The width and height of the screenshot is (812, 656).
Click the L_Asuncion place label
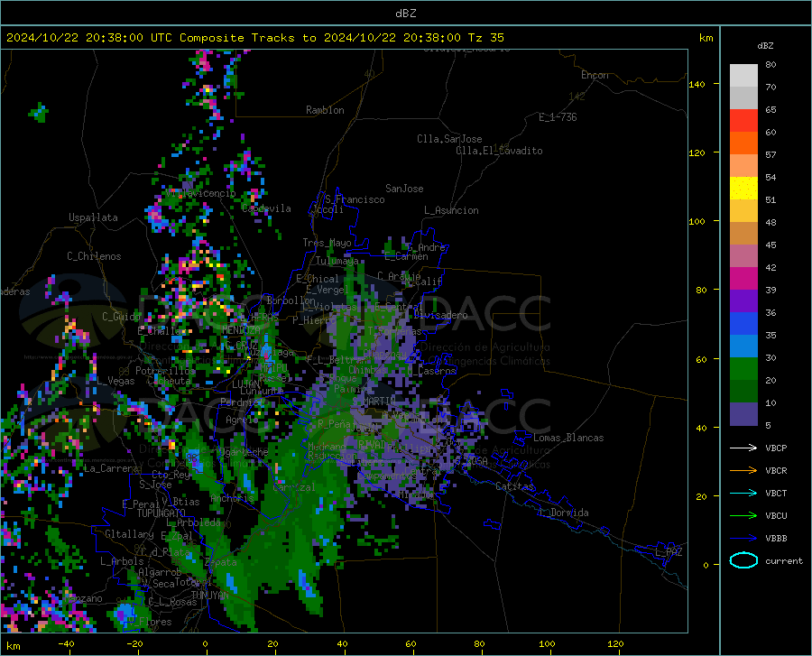pyautogui.click(x=451, y=210)
